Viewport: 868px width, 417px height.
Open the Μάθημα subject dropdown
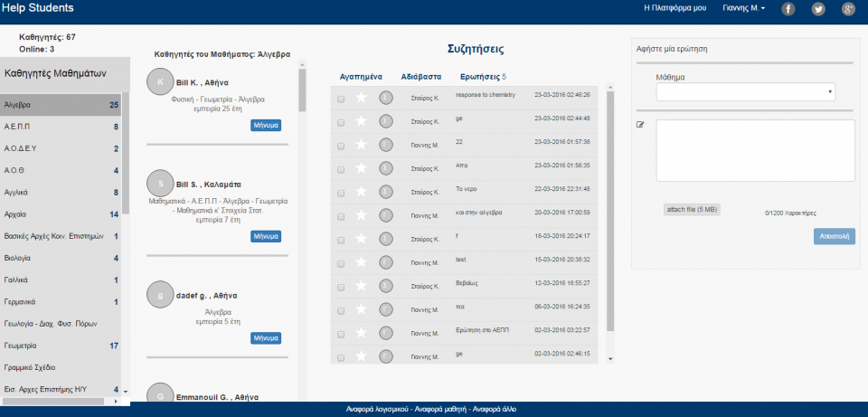[x=745, y=92]
